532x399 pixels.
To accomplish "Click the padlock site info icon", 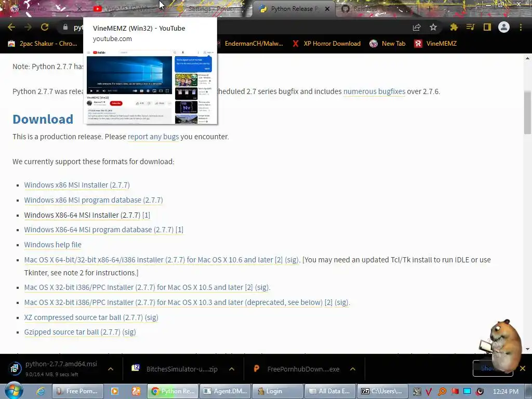I will [65, 27].
